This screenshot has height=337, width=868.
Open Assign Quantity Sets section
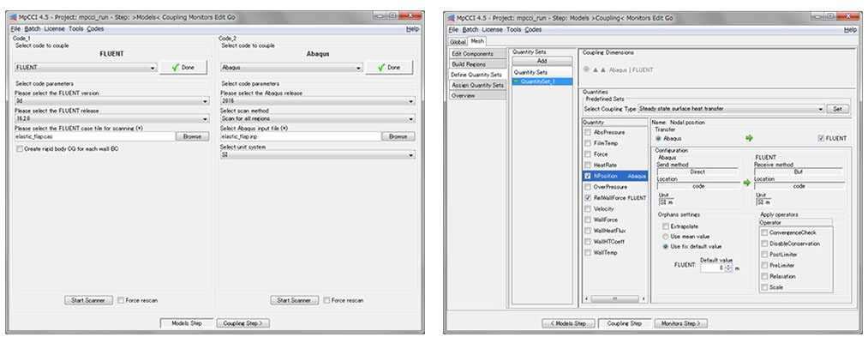click(478, 86)
